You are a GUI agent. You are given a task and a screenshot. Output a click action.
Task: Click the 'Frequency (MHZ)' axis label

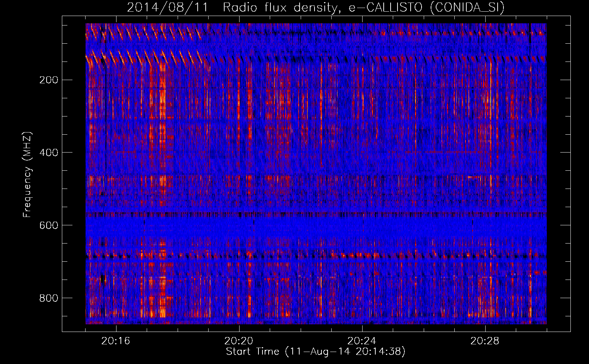27,174
